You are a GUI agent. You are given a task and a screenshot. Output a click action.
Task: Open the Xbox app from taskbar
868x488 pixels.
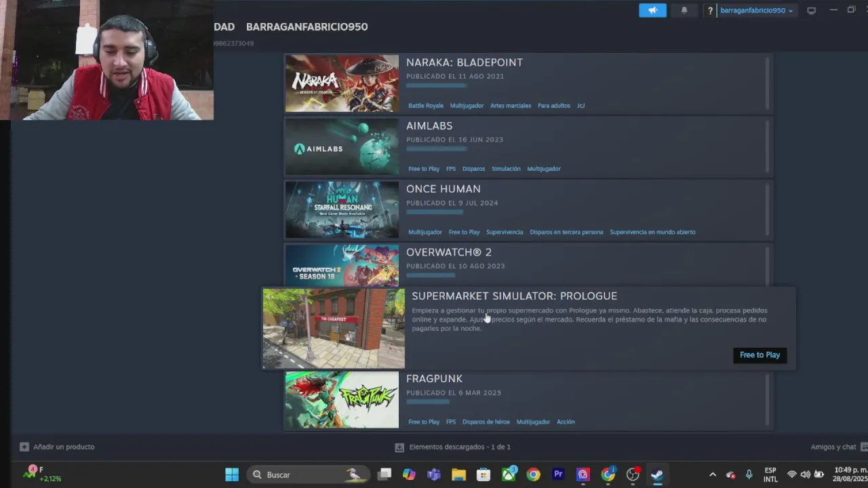point(509,474)
